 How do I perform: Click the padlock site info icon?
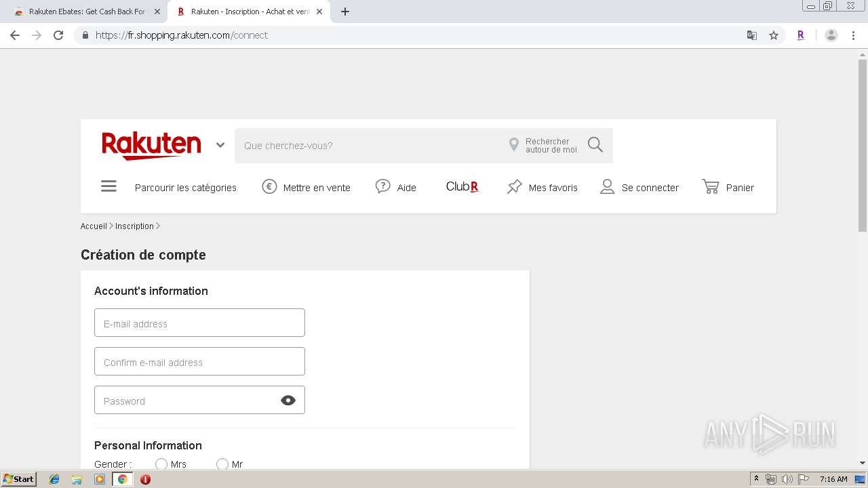[x=85, y=35]
